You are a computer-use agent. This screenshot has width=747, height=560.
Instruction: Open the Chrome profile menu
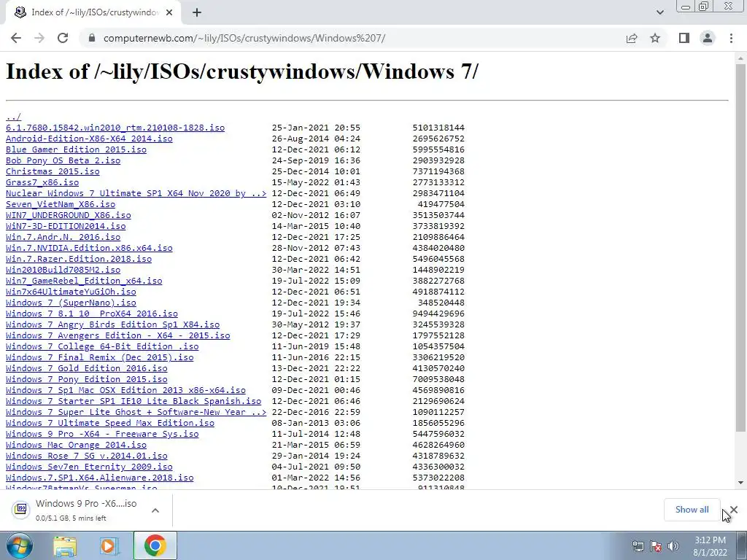coord(708,38)
